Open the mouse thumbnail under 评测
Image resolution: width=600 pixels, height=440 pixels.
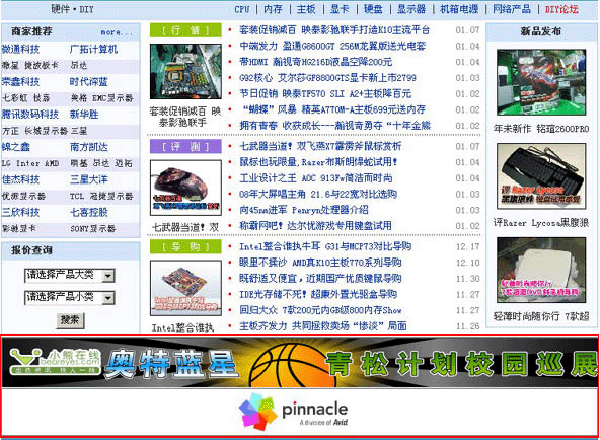(x=186, y=188)
